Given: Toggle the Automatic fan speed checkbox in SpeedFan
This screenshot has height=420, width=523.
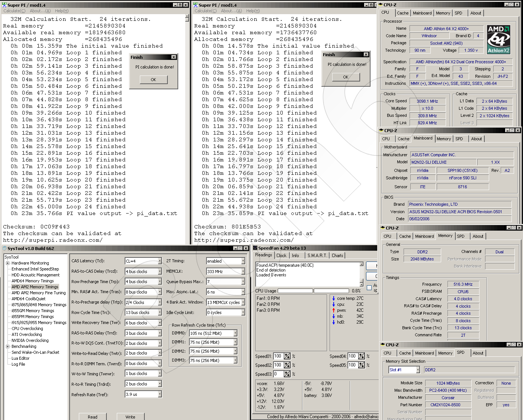Looking at the screenshot, I should [x=369, y=288].
